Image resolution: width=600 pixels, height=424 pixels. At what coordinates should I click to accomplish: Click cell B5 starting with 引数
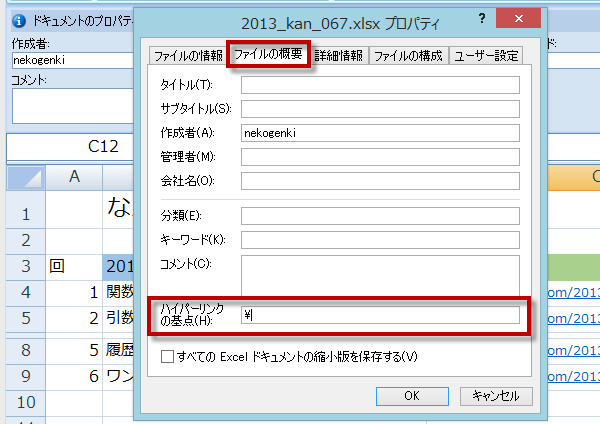coord(118,319)
